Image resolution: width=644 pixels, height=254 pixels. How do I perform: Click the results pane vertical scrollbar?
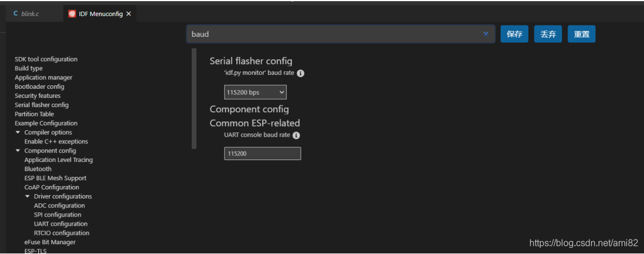[x=194, y=98]
